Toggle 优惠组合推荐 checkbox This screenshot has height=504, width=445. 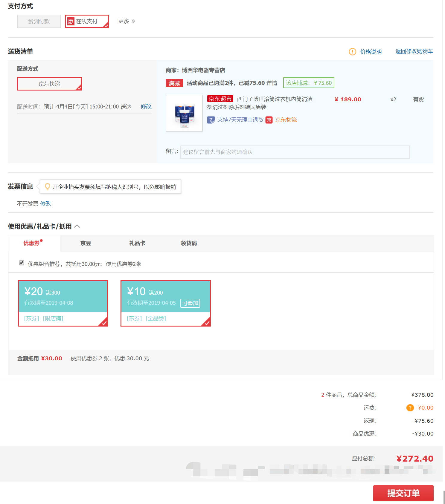click(22, 263)
